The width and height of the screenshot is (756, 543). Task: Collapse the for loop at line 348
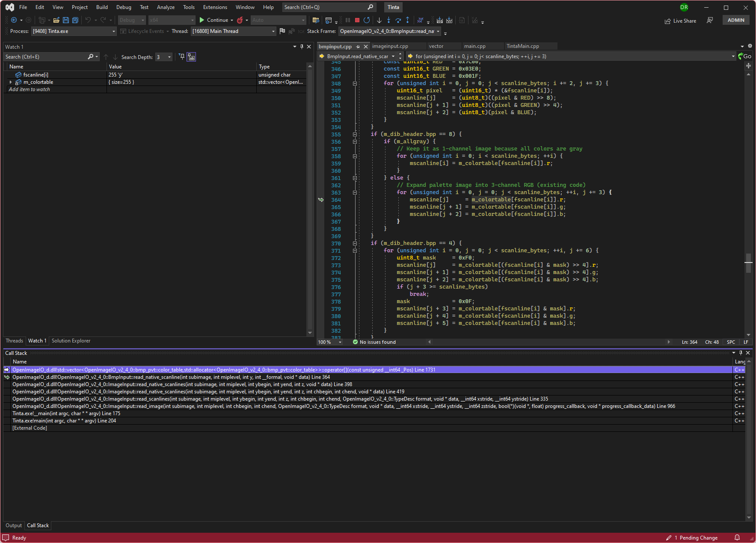point(355,83)
